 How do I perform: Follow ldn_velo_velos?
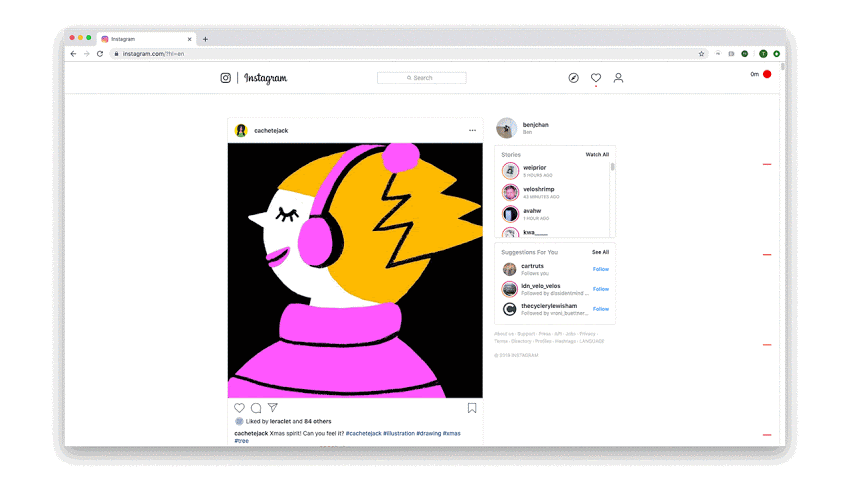click(x=601, y=289)
